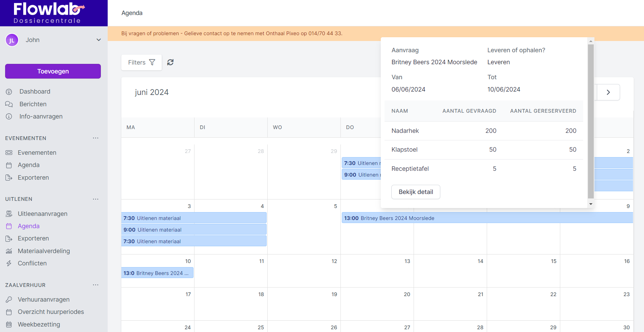Click the Uitleenaanvragen icon

[9, 214]
